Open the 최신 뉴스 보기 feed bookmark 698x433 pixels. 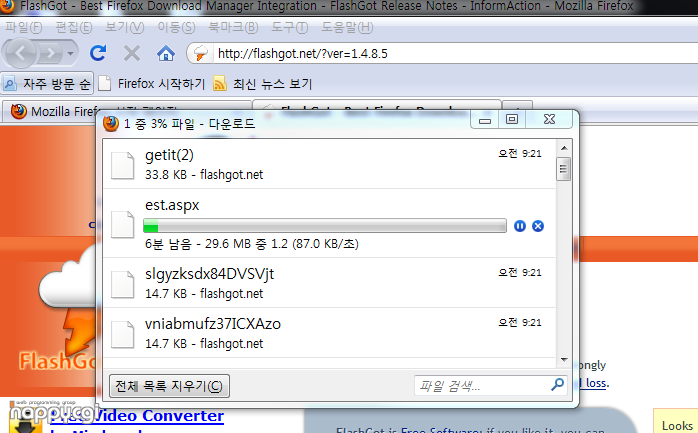pos(263,84)
